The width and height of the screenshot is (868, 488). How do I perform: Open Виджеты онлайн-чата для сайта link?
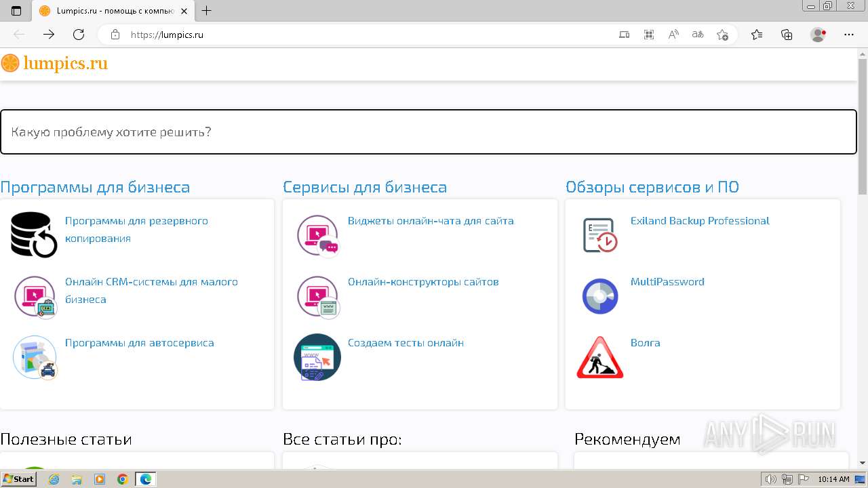[431, 221]
